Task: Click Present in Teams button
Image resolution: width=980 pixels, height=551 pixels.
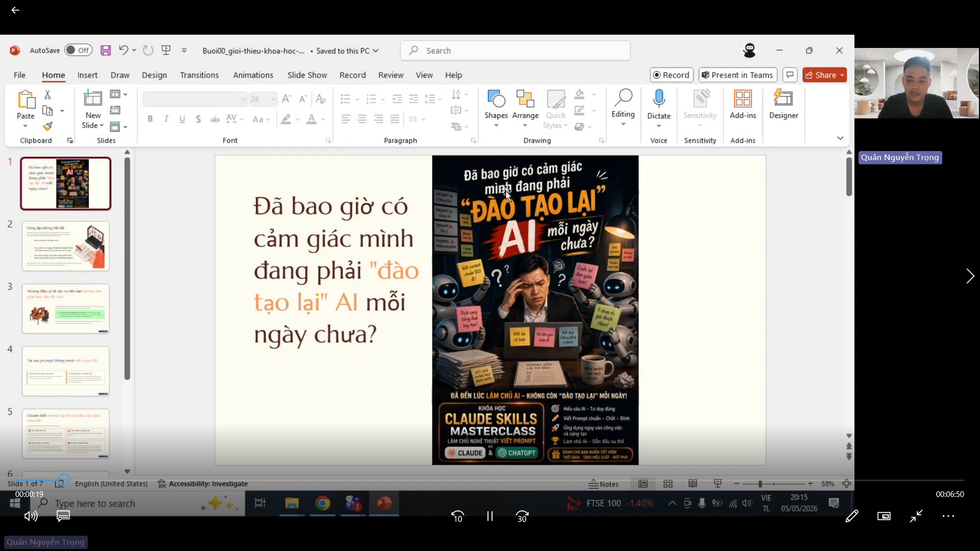Action: pyautogui.click(x=738, y=75)
